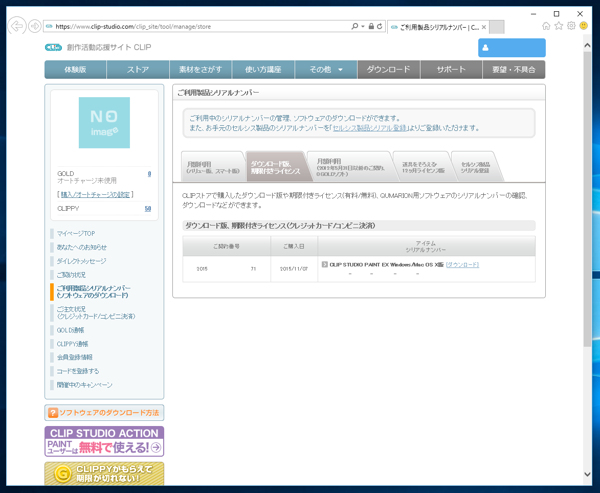Close the ご利用製品シリアルナンバー browser tab
600x493 pixels.
(484, 27)
